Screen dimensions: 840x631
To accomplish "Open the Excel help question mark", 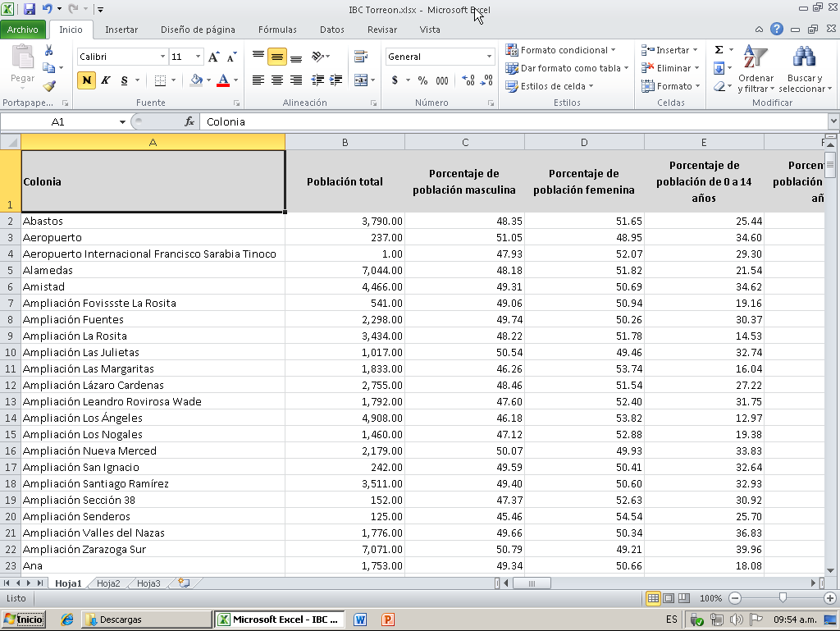I will pyautogui.click(x=777, y=29).
